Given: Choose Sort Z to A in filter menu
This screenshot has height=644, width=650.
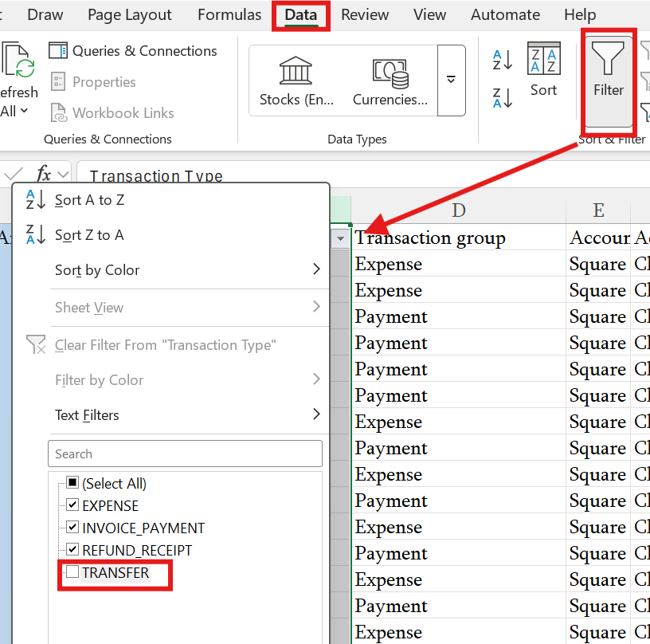Looking at the screenshot, I should (89, 235).
